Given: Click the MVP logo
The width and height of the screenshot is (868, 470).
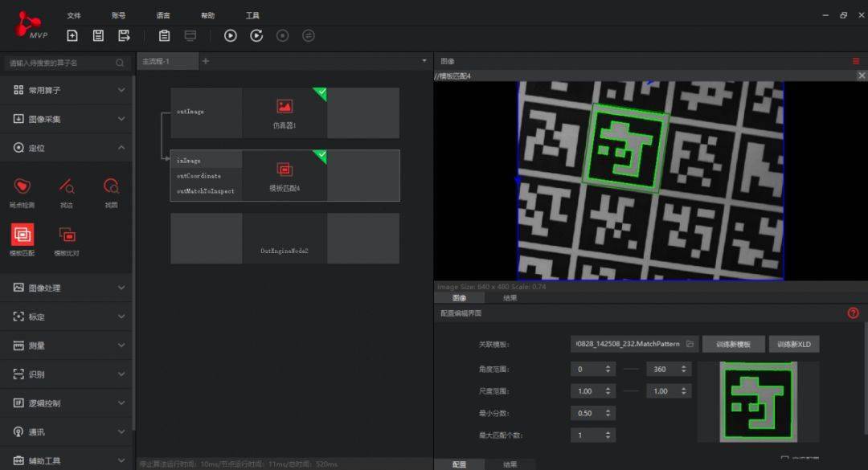Looking at the screenshot, I should point(30,26).
